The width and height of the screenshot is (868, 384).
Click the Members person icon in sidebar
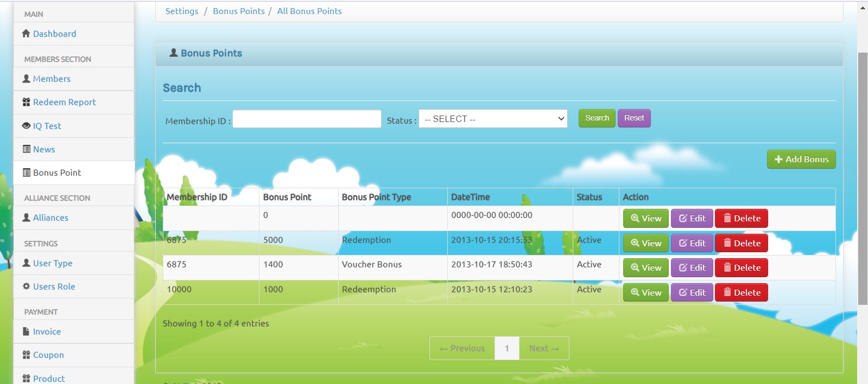(x=26, y=79)
